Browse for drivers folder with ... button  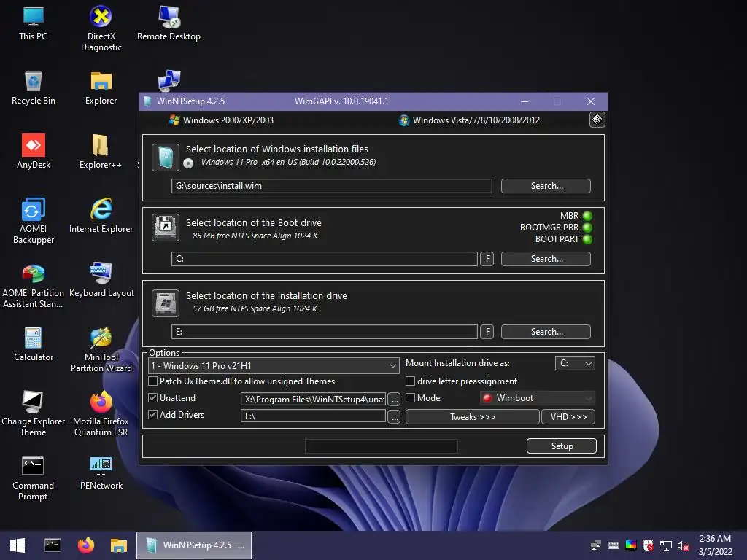coord(394,416)
